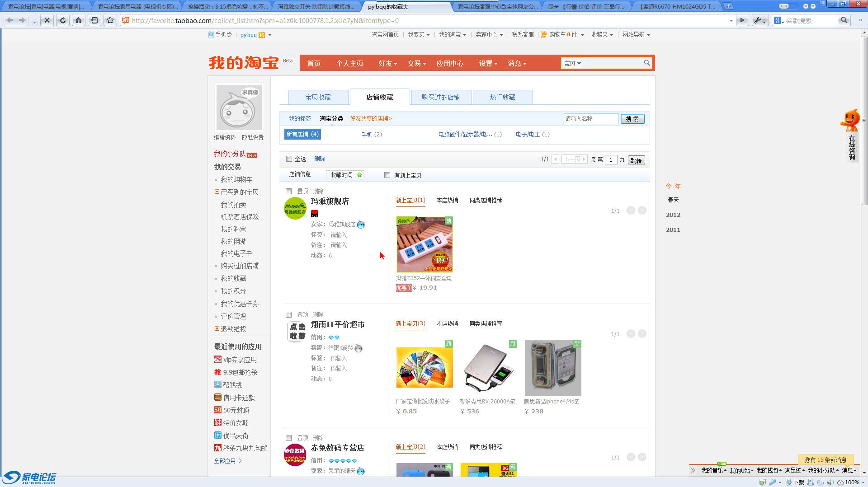Open the 玛雅T352 power strip thumbnail
Screen dimensions: 868x487
click(x=425, y=244)
